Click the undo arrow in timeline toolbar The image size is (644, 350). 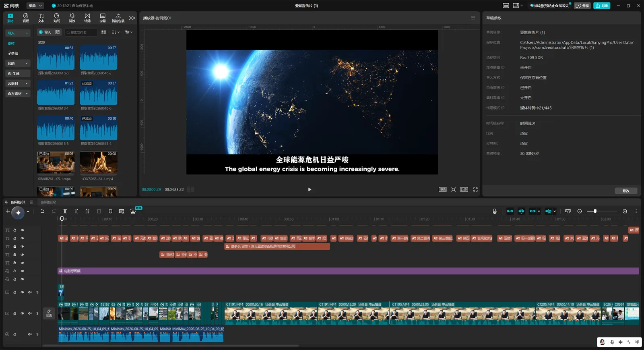[x=42, y=211]
